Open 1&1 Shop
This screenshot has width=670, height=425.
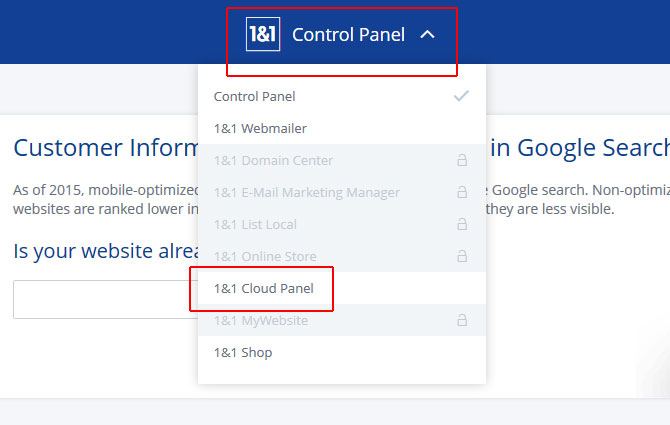(342, 352)
